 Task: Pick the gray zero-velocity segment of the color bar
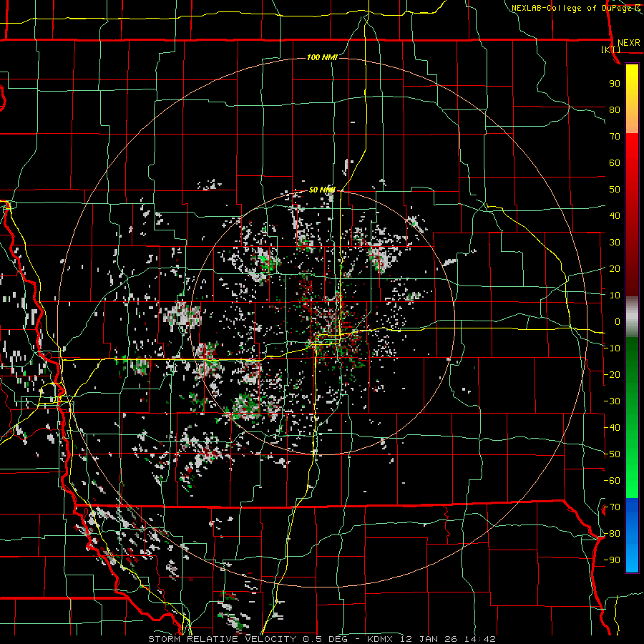[632, 317]
